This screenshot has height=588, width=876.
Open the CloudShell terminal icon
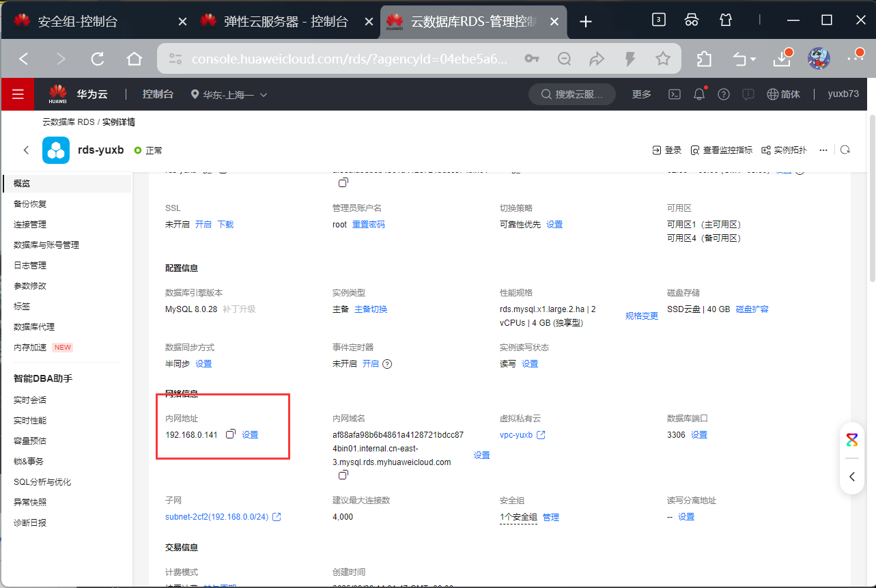[674, 94]
